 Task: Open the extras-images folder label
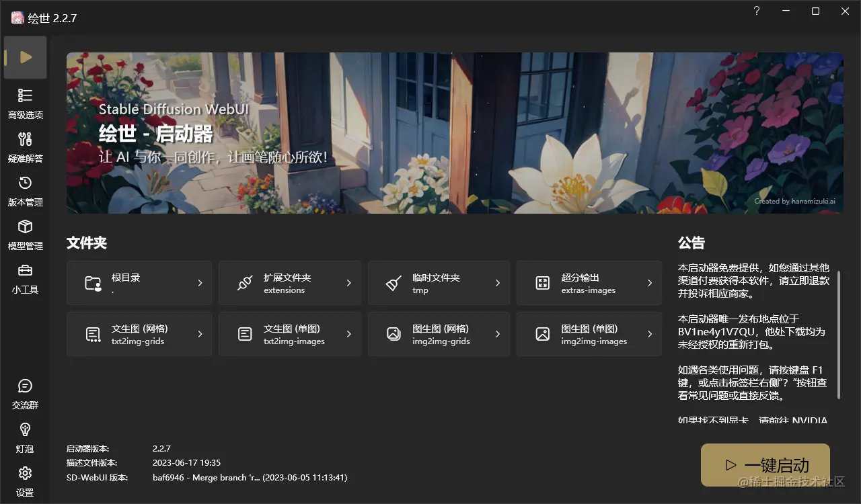[589, 290]
